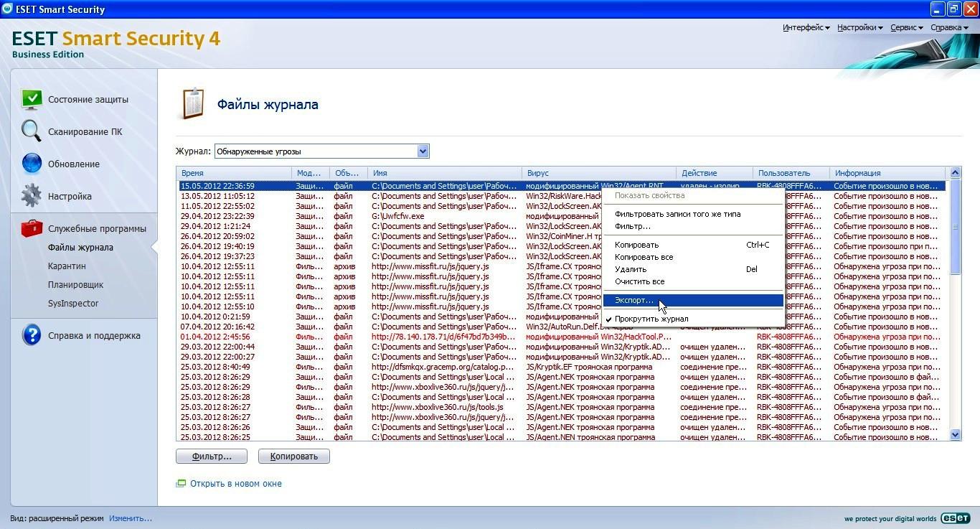
Task: Open Планировщик in the sidebar
Action: coord(76,284)
